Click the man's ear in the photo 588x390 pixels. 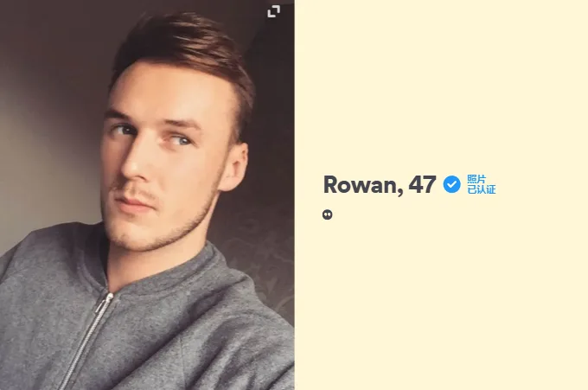point(234,167)
